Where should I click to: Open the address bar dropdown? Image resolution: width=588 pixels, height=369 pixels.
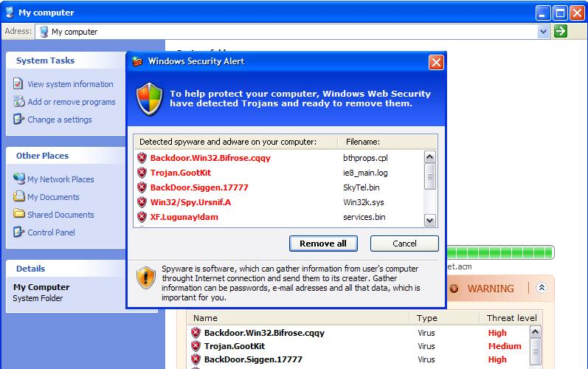coord(543,32)
